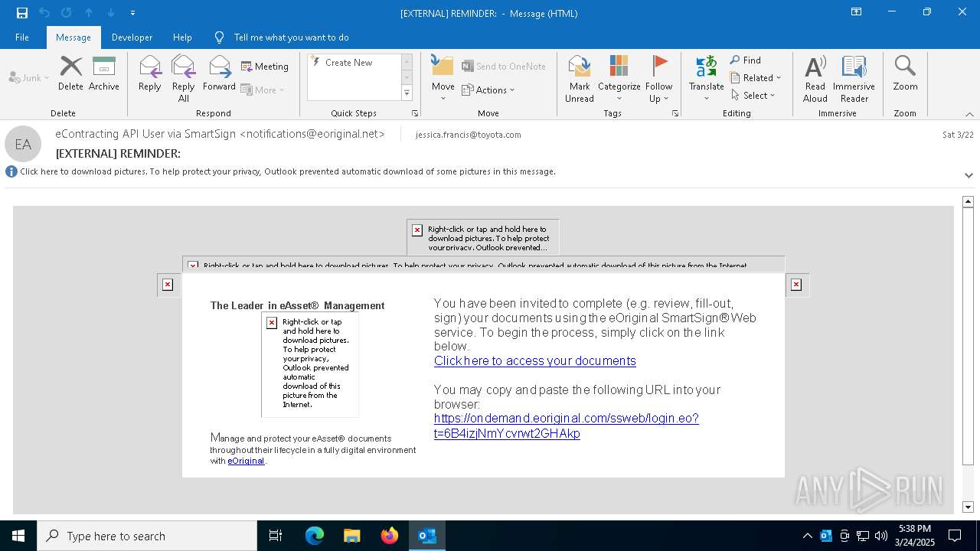Mark the message as Unread
This screenshot has height=551, width=980.
(580, 78)
